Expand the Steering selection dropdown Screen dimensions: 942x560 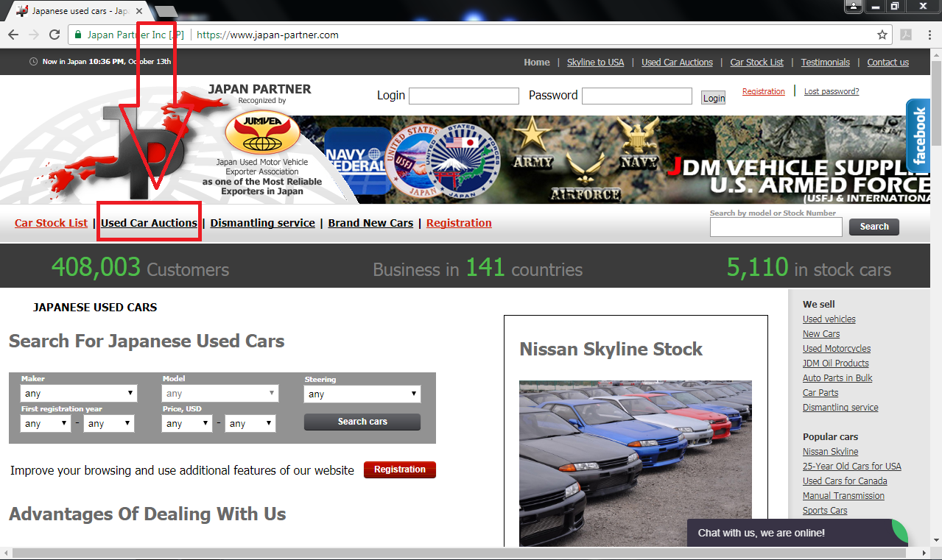(362, 394)
